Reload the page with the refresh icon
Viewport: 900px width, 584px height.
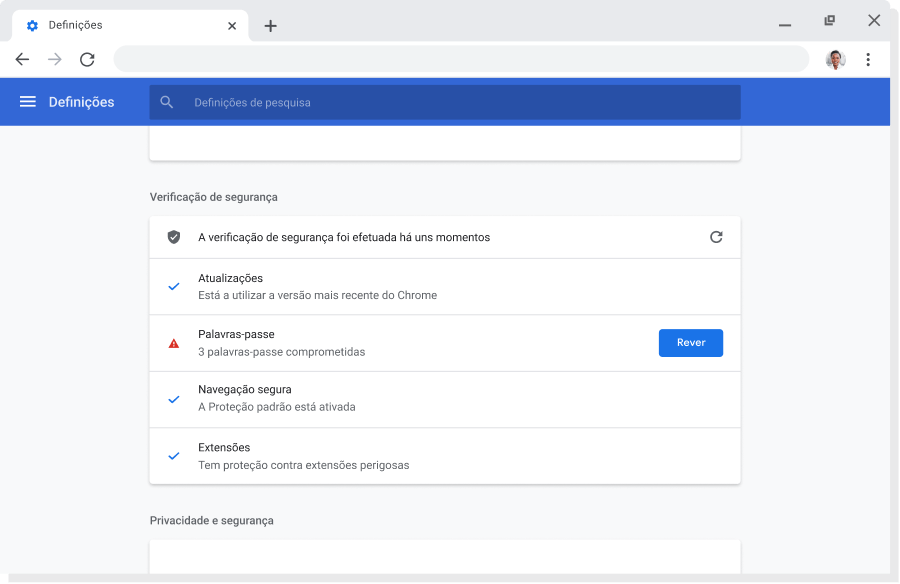pos(87,60)
